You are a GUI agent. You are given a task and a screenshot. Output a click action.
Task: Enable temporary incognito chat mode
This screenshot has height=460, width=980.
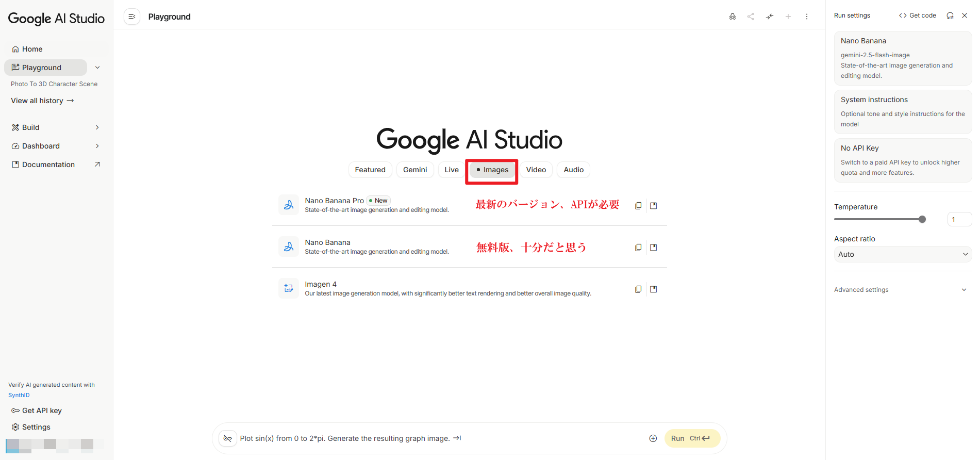click(733, 17)
